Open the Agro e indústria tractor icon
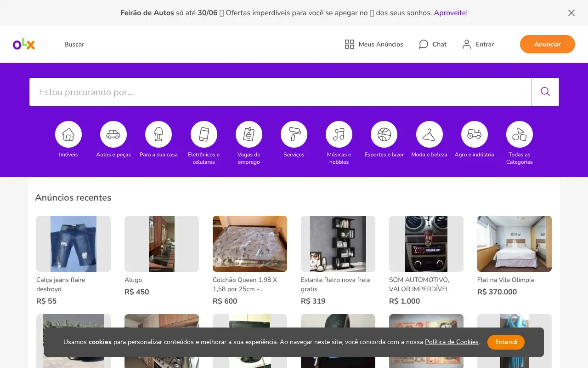The image size is (588, 368). click(x=475, y=134)
